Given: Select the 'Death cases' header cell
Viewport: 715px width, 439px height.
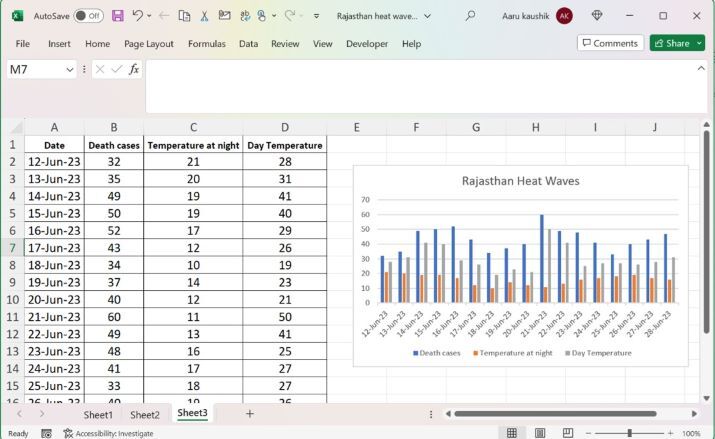Looking at the screenshot, I should 114,145.
